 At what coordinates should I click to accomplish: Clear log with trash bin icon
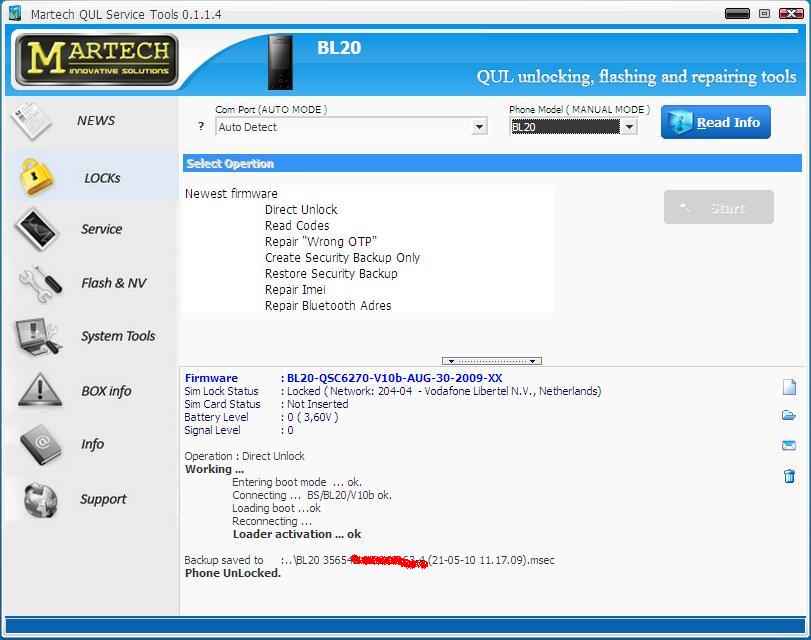pos(789,475)
